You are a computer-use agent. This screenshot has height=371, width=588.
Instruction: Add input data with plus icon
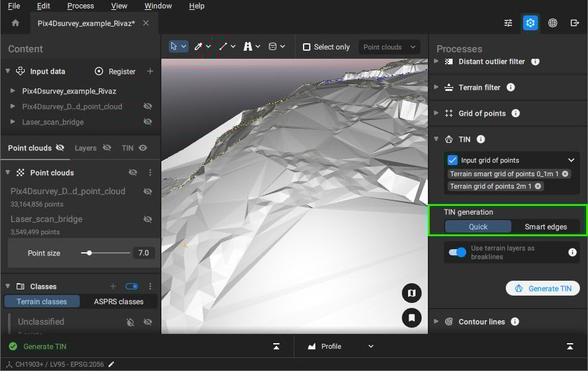pos(150,71)
